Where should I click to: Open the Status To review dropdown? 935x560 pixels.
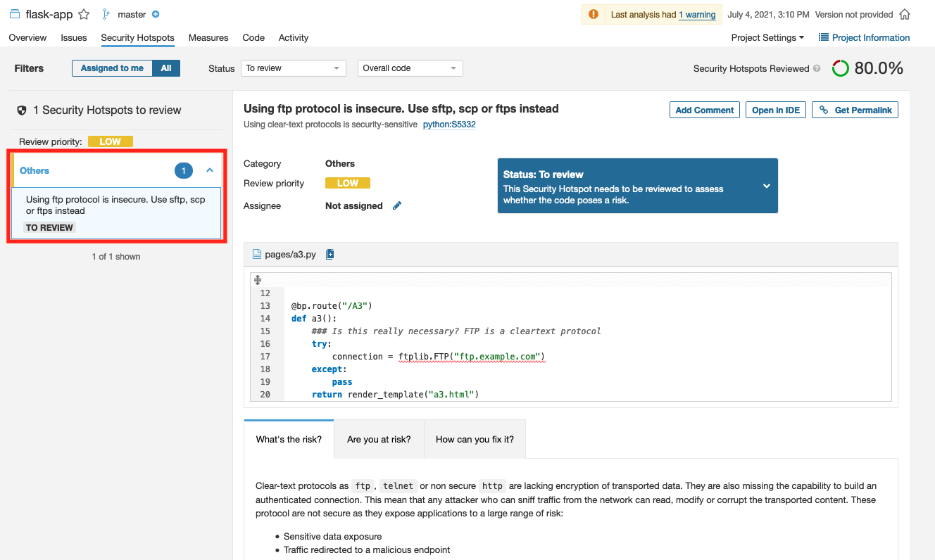(x=293, y=68)
